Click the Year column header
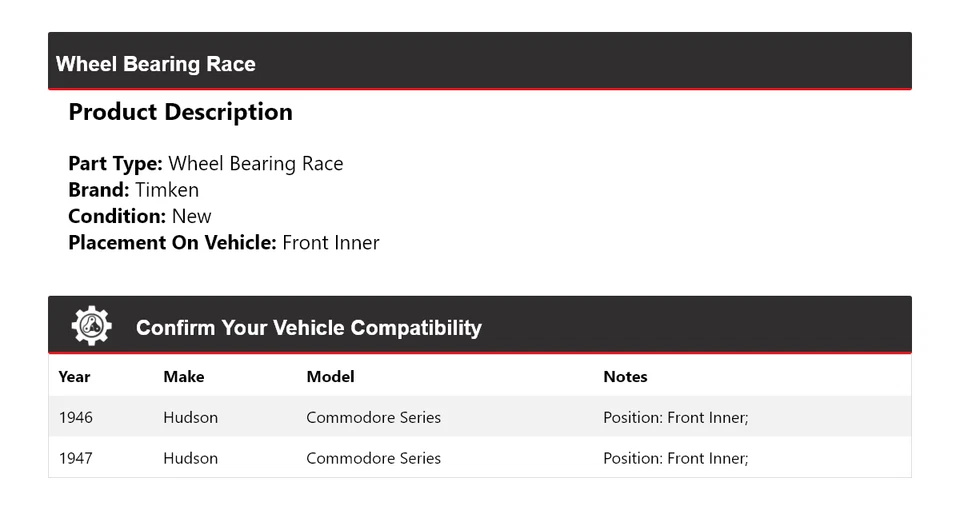Screen dimensions: 960x510 [74, 377]
